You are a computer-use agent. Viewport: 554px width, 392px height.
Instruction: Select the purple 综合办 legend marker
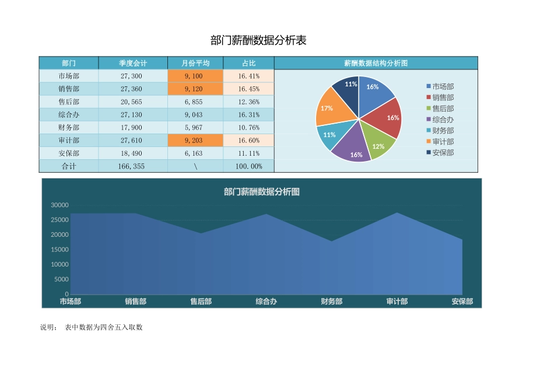tap(427, 119)
